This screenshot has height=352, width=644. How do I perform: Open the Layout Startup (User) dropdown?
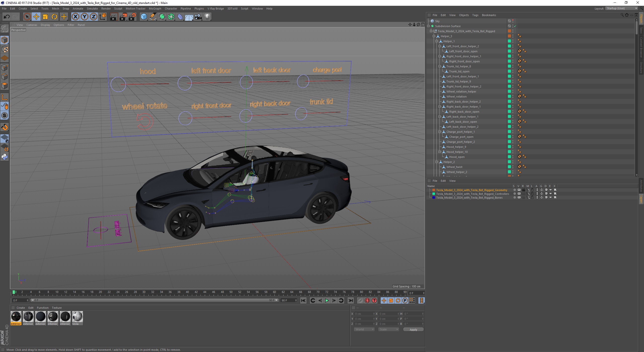[x=622, y=8]
